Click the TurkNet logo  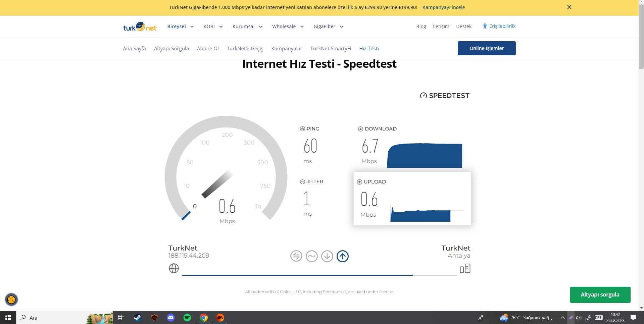[x=140, y=26]
